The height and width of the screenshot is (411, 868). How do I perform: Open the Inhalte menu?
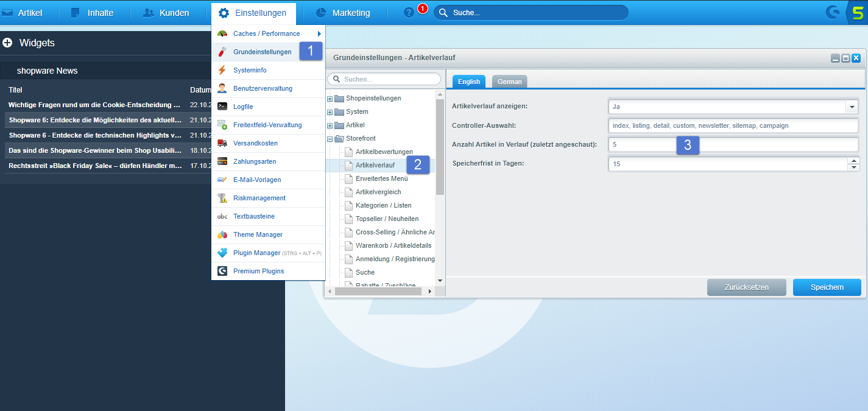[x=93, y=13]
